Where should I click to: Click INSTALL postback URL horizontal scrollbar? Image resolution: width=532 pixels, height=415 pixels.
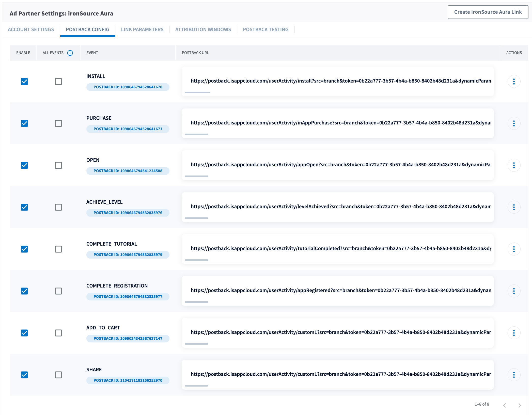pos(197,92)
